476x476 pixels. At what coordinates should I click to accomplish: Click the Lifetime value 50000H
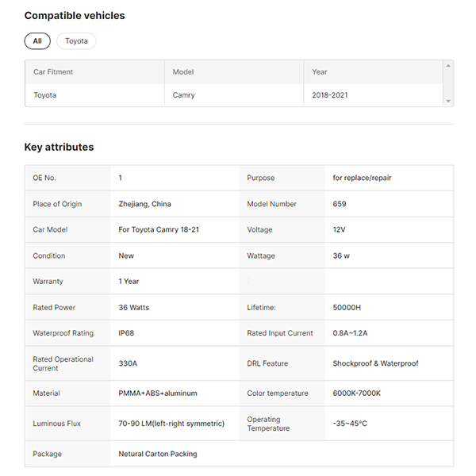[347, 308]
